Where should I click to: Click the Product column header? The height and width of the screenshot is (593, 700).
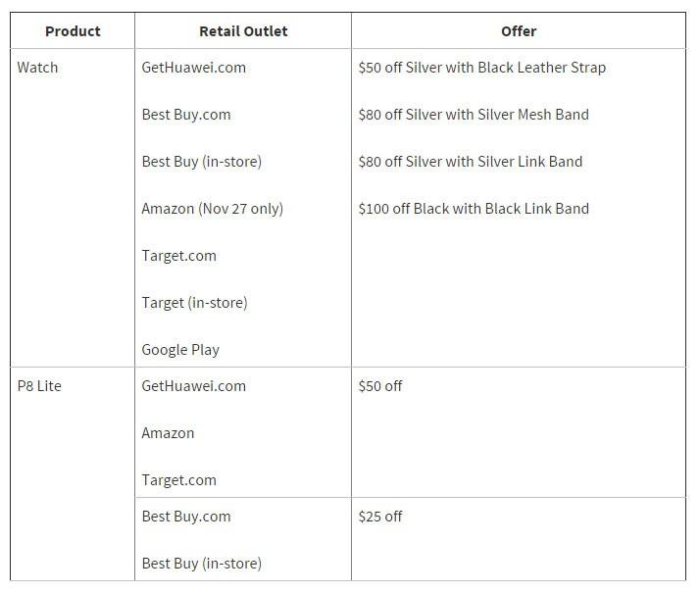tap(73, 31)
